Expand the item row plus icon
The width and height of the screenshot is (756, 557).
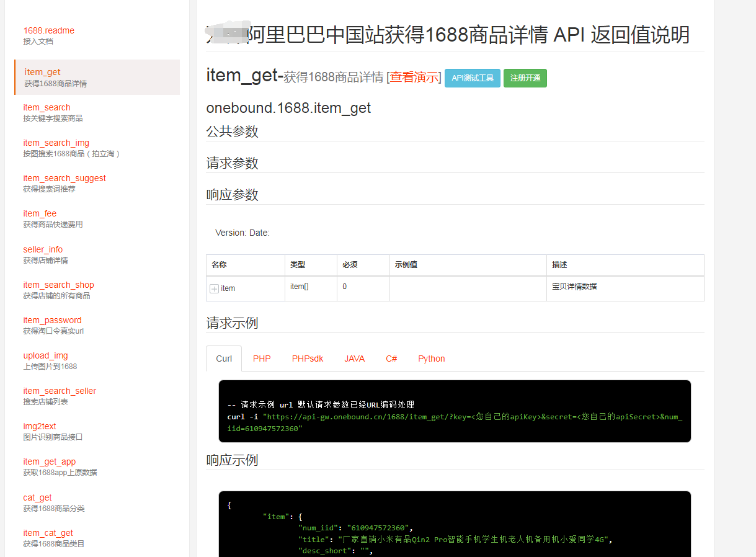pos(214,288)
